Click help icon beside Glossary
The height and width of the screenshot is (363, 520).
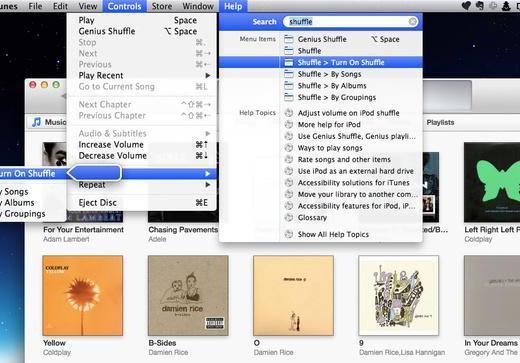(x=289, y=218)
